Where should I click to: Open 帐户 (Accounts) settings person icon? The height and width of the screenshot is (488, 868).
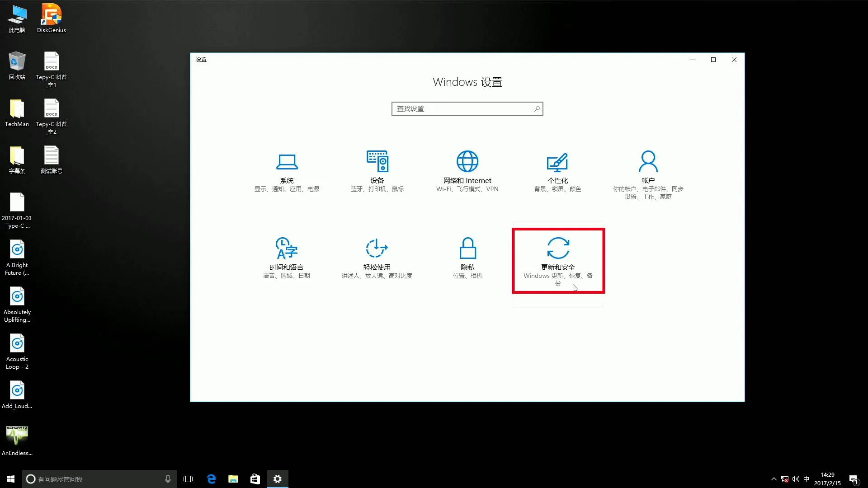(648, 161)
